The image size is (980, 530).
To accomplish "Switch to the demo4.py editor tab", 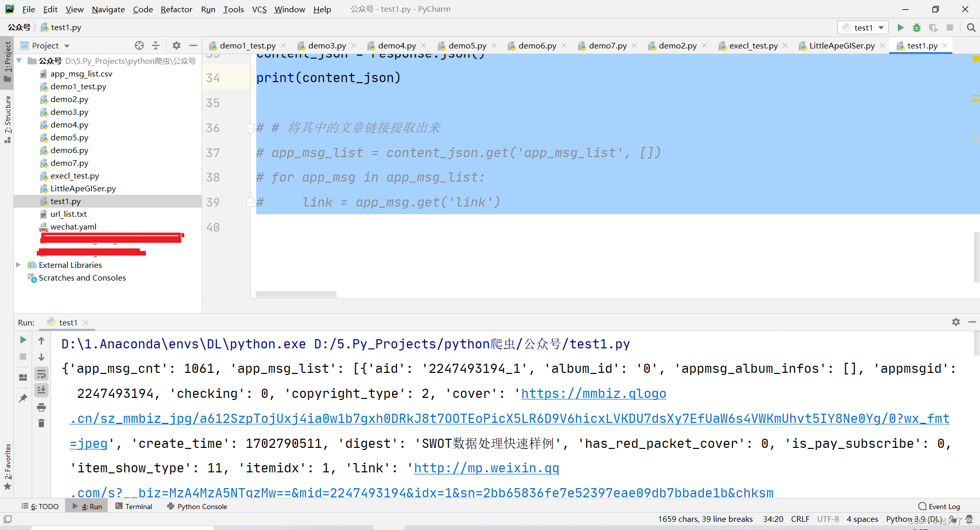I will [397, 45].
